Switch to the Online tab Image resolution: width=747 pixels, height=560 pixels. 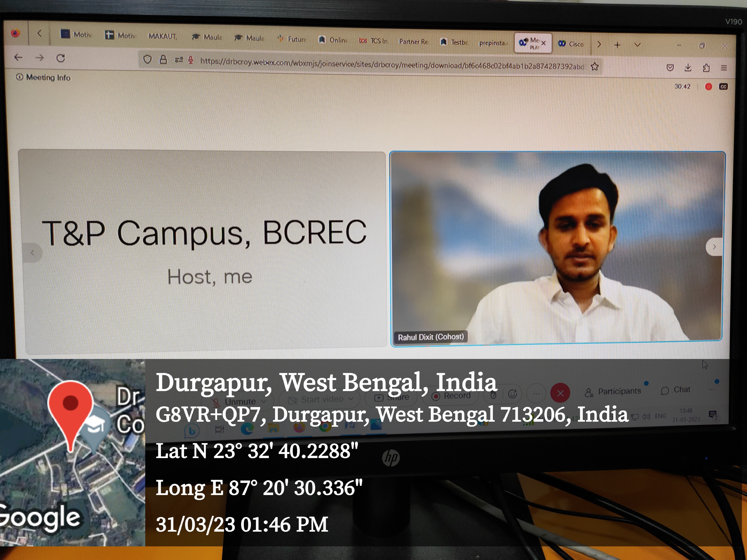pos(333,40)
